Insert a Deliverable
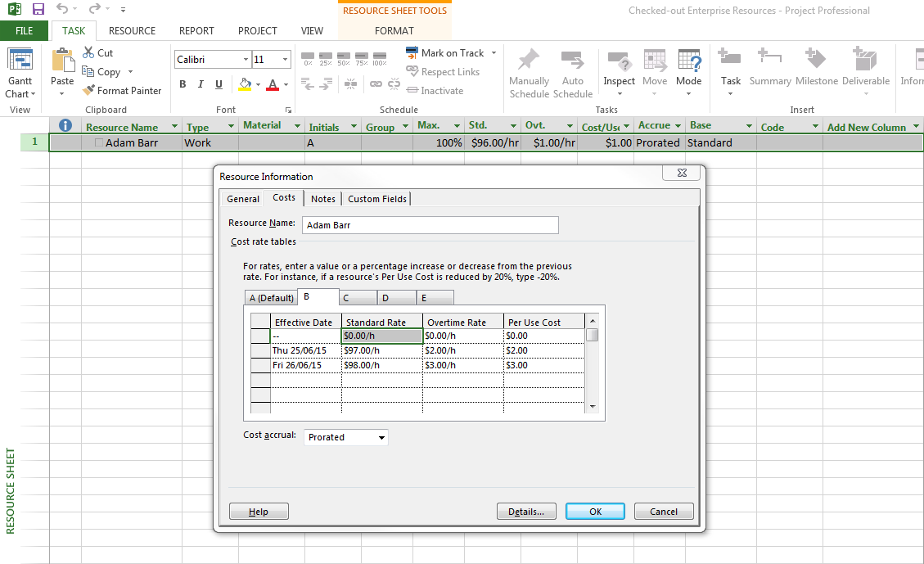Viewport: 924px width, 564px height. 866,73
